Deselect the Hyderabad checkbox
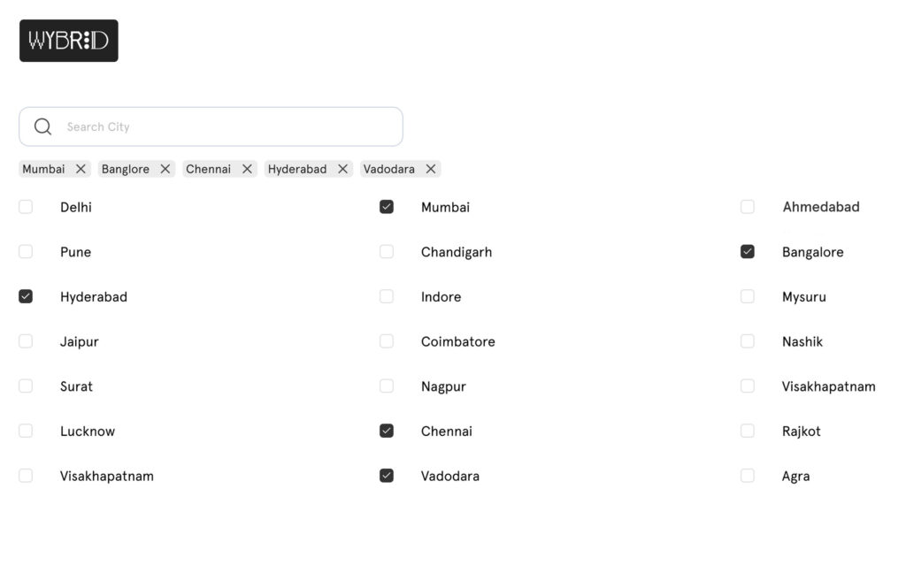 26,297
